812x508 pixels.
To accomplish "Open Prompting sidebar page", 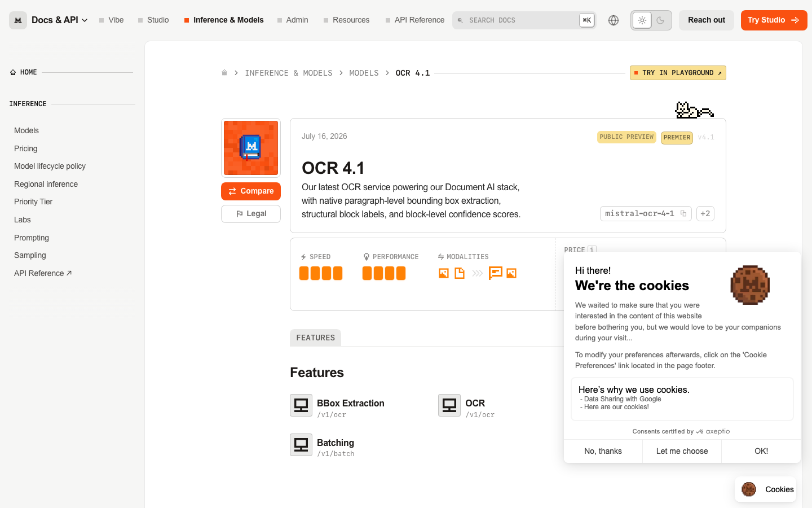I will pos(32,238).
